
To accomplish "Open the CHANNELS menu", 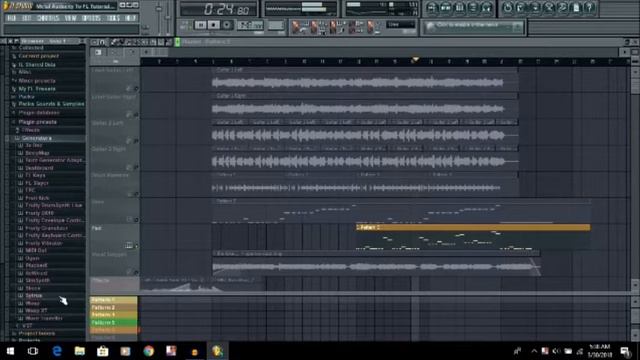I will pos(48,18).
